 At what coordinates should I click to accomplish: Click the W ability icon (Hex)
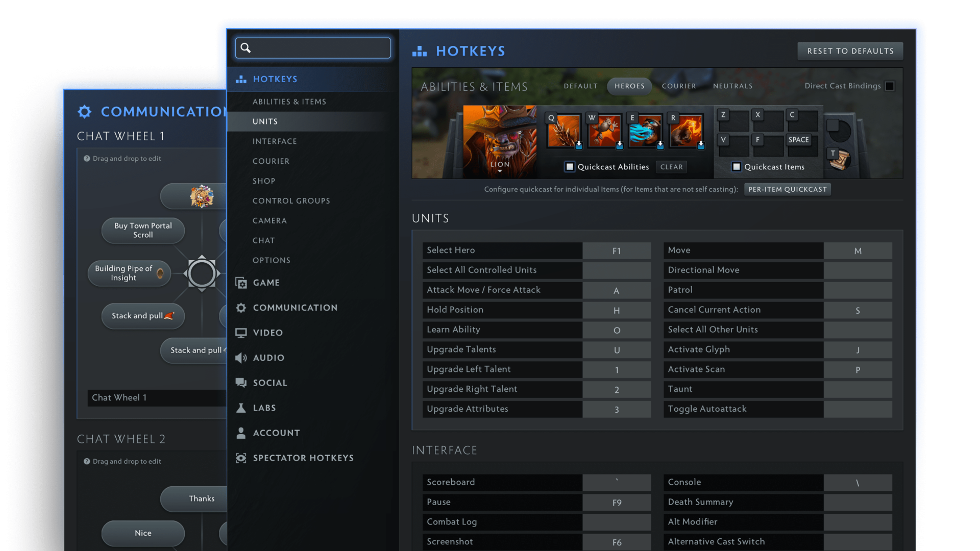605,131
